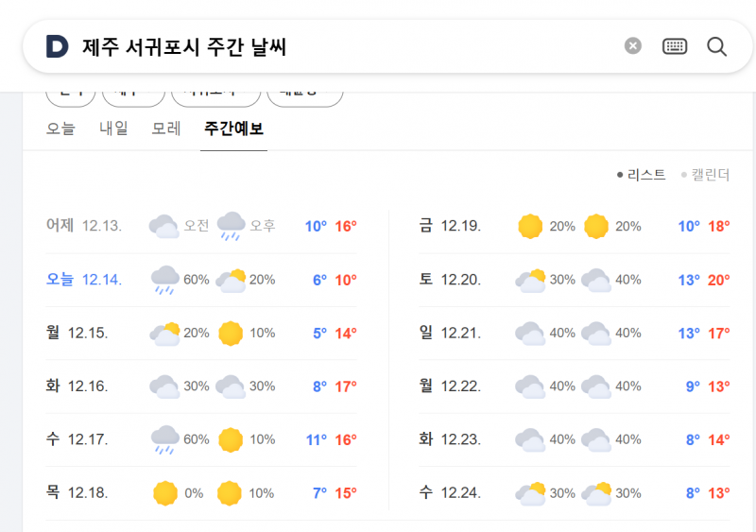The width and height of the screenshot is (756, 532).
Task: Clear the search text with X button
Action: point(632,46)
